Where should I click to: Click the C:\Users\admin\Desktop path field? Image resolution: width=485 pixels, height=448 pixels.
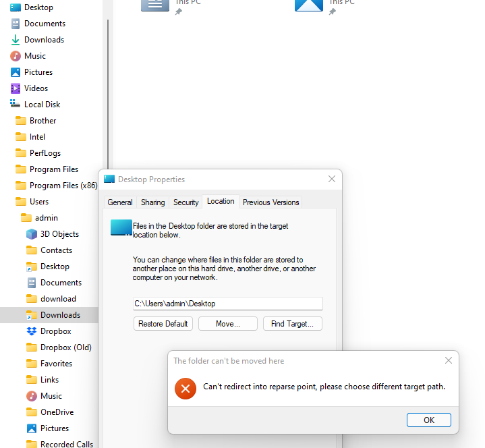(x=227, y=304)
